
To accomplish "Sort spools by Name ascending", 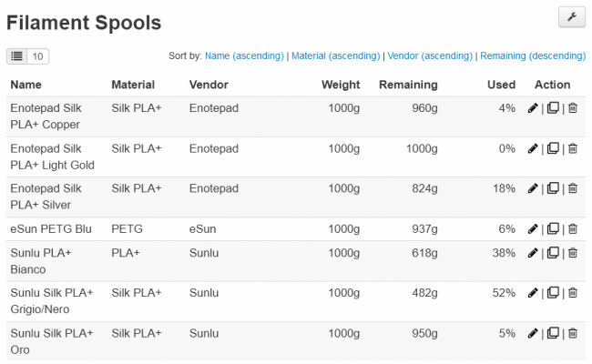I will click(244, 56).
